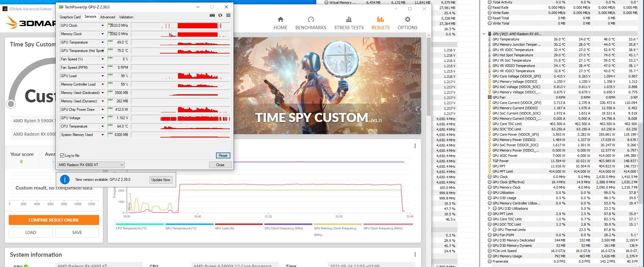
Task: Toggle CPU Temperature legend swatch
Action: click(140, 224)
